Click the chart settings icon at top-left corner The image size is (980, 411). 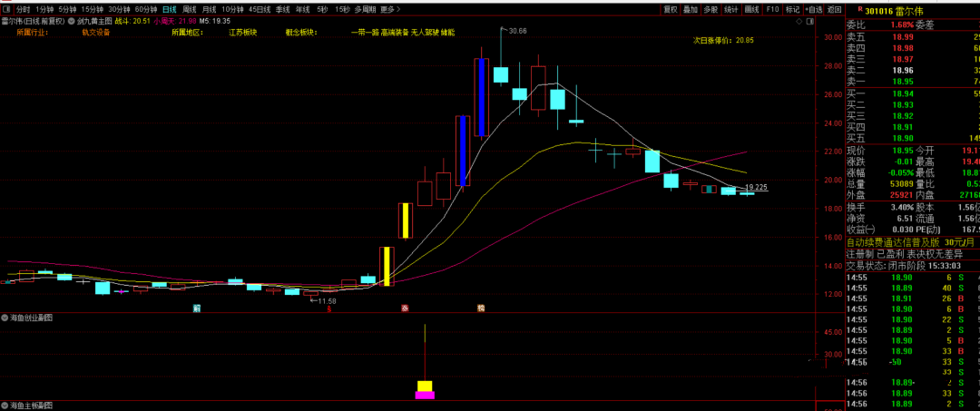6,9
